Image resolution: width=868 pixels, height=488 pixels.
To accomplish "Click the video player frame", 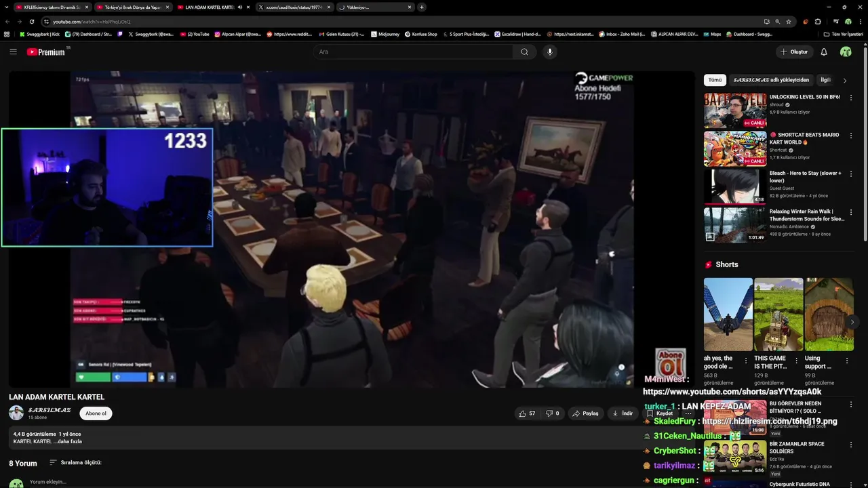I will tap(351, 229).
